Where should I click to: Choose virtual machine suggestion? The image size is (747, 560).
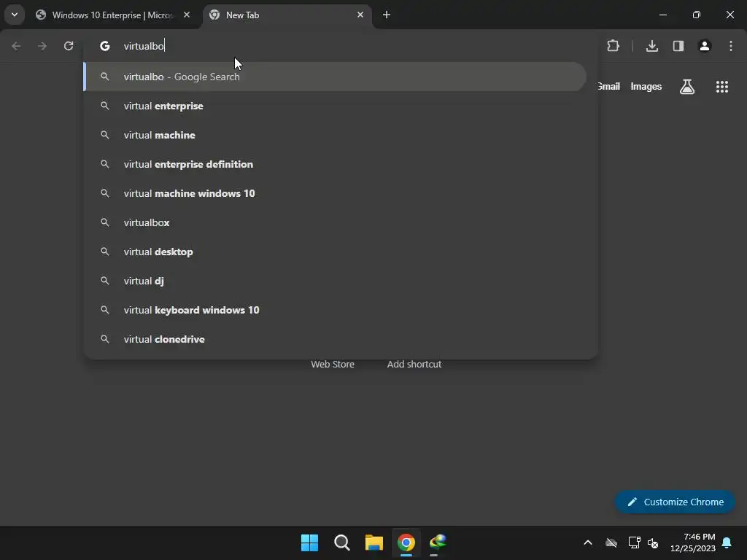pos(335,135)
